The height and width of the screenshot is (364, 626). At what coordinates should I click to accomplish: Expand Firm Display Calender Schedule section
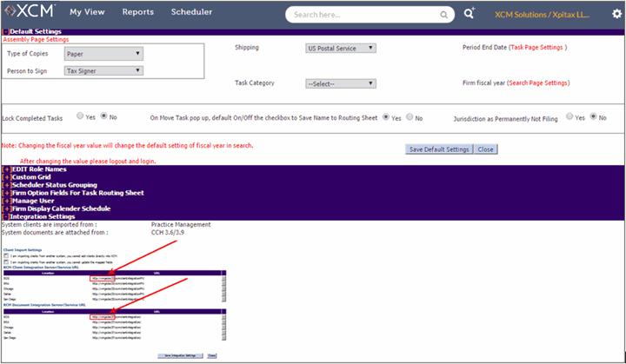point(7,208)
